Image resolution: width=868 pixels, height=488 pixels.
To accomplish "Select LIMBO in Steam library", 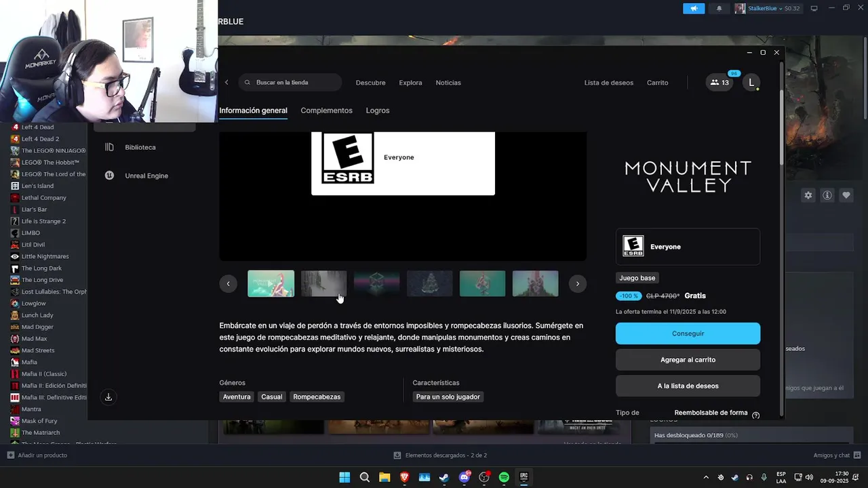I will [31, 233].
